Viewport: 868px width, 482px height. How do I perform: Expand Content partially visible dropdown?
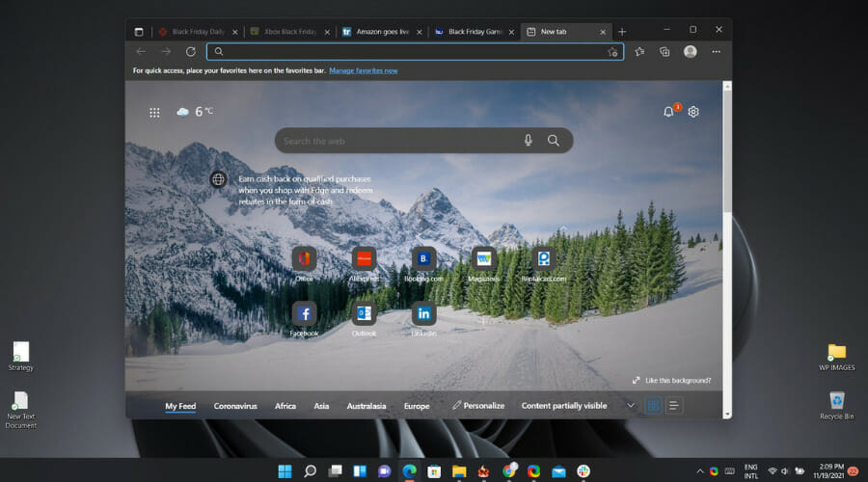point(631,406)
